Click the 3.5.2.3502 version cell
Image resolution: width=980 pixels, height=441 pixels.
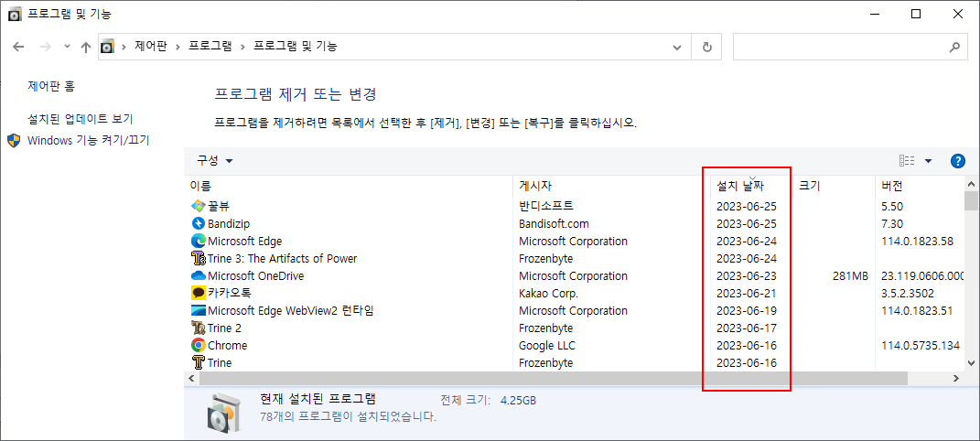(908, 293)
